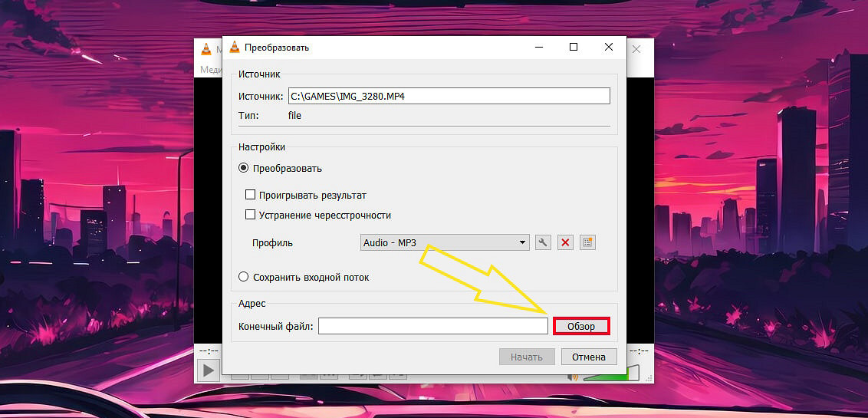Delete the selected profile with red X icon

(x=566, y=242)
